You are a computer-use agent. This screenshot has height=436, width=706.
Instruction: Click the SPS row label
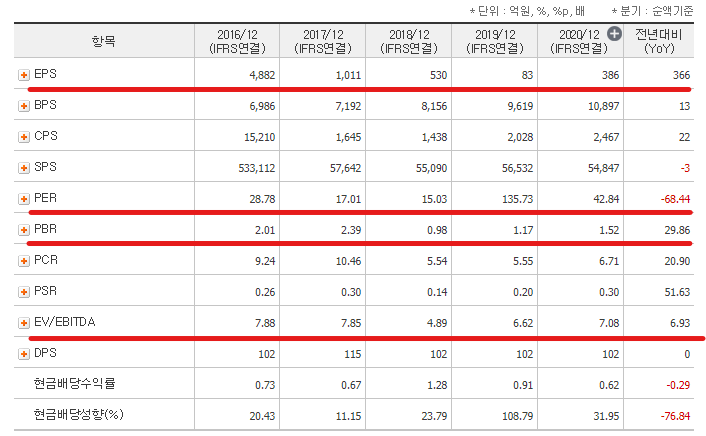[45, 167]
